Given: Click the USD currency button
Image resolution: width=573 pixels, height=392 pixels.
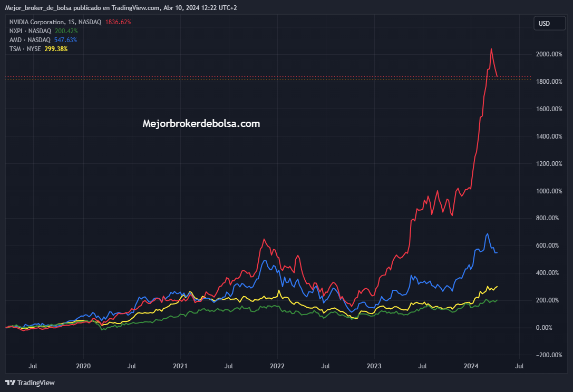Looking at the screenshot, I should (x=549, y=23).
